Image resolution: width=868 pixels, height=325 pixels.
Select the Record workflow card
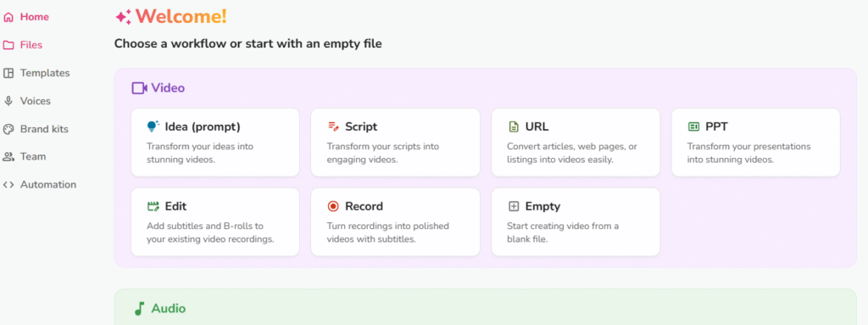click(x=395, y=222)
